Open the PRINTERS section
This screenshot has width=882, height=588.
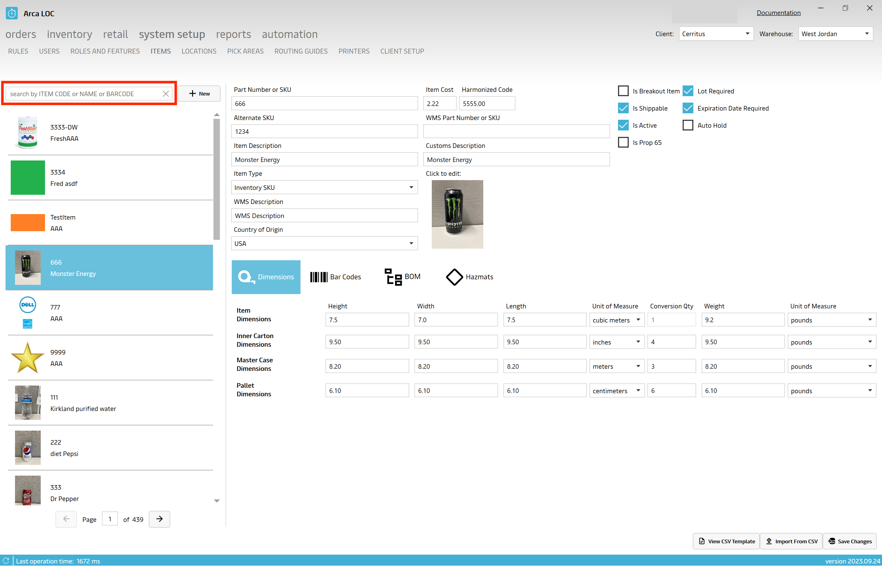(x=354, y=51)
